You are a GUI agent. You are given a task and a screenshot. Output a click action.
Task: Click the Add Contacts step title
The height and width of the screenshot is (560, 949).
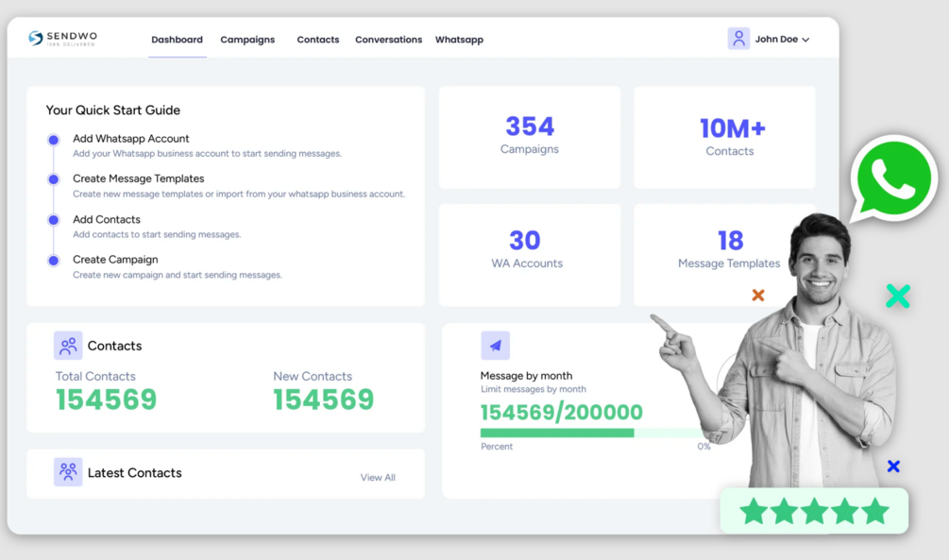coord(107,219)
